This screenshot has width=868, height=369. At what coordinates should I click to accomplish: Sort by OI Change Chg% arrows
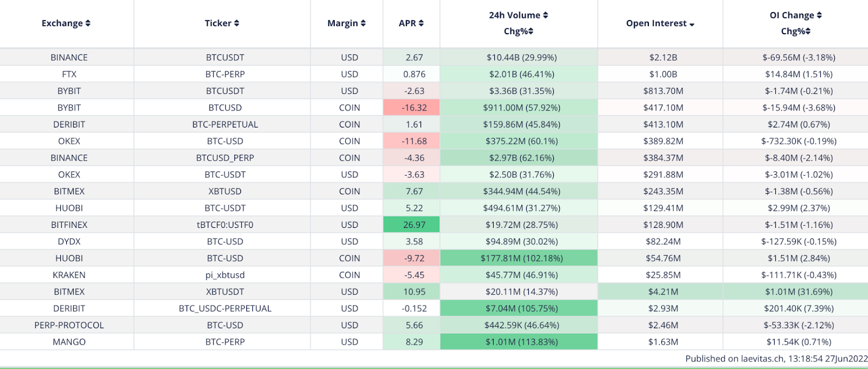808,31
